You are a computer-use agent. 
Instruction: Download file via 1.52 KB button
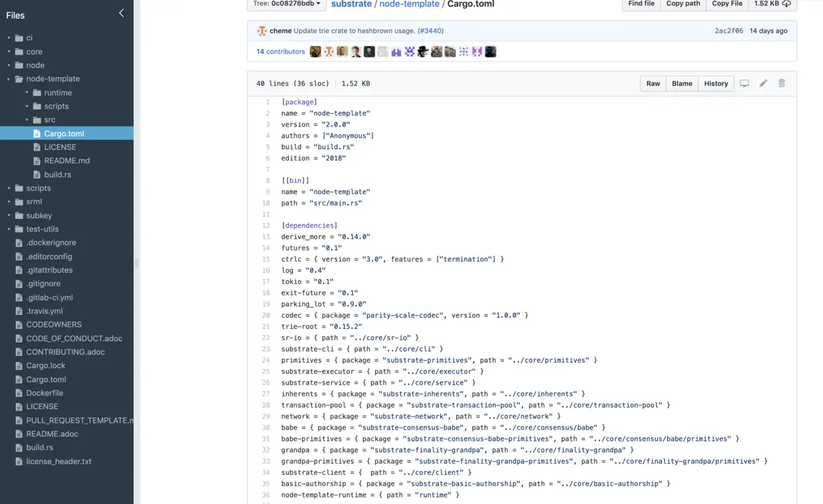773,4
